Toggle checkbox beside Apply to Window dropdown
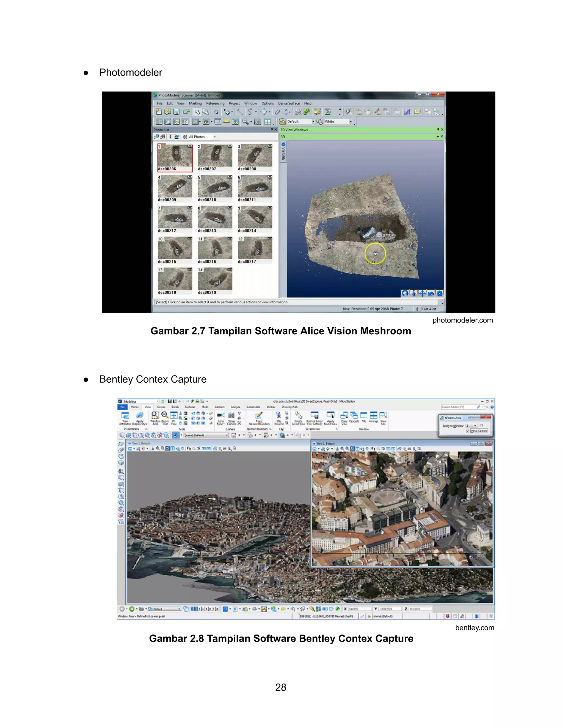Viewport: 563px width, 728px height. [x=481, y=426]
